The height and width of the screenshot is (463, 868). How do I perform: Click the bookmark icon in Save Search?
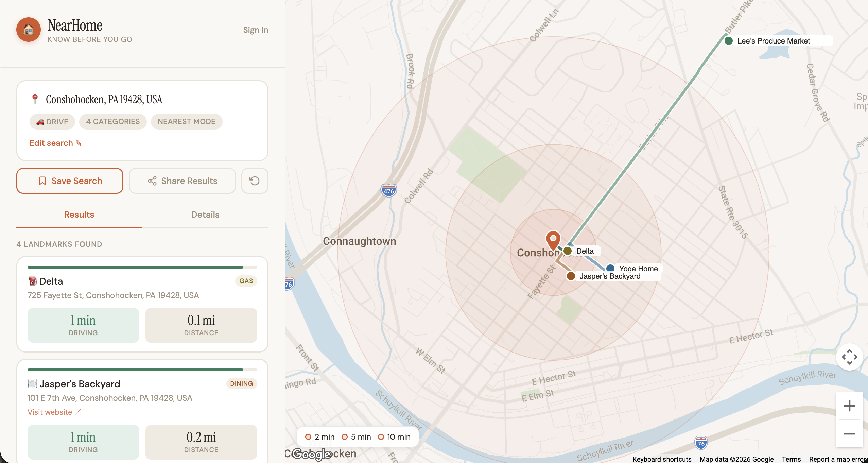tap(42, 181)
